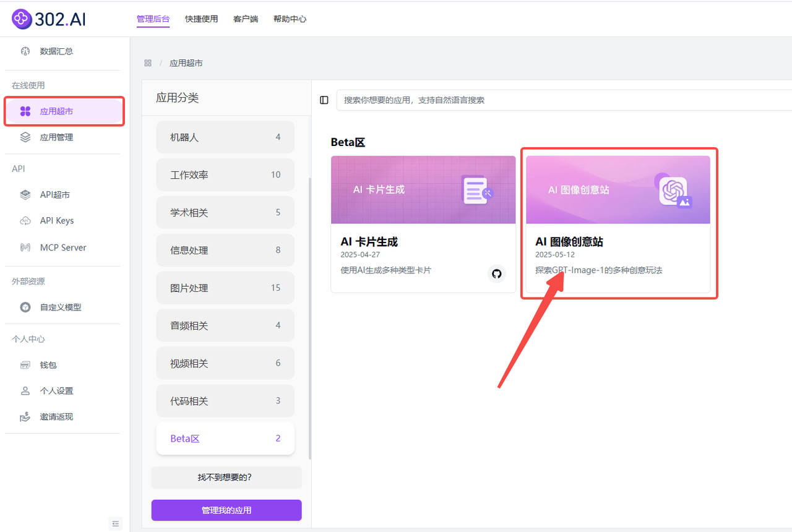Open the 数据汇总 dashboard icon
Image resolution: width=792 pixels, height=532 pixels.
point(25,51)
